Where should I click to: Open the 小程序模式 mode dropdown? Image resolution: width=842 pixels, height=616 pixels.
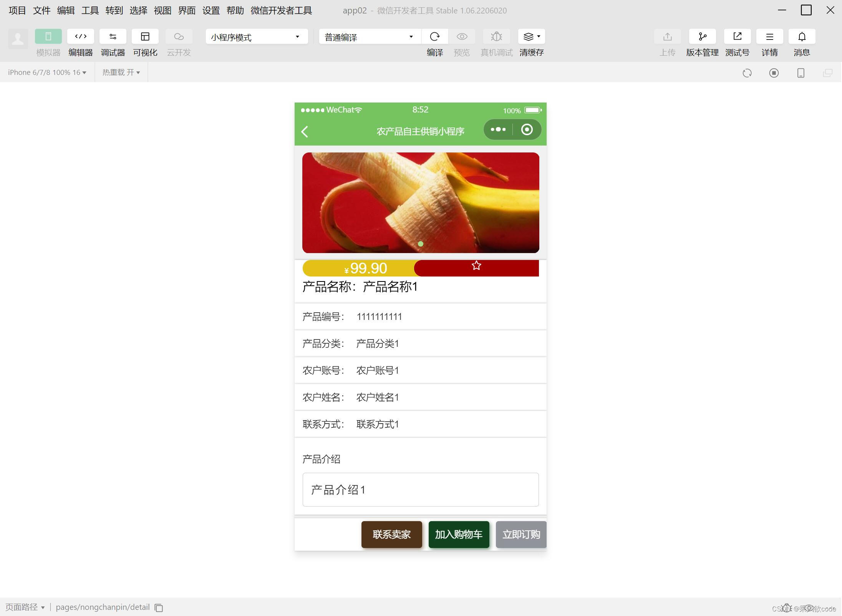(x=256, y=36)
